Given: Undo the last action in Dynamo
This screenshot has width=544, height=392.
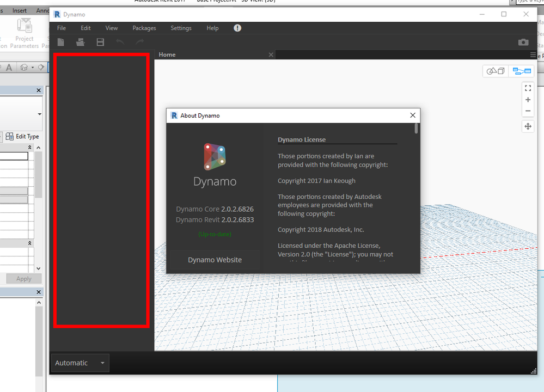Looking at the screenshot, I should click(x=120, y=42).
